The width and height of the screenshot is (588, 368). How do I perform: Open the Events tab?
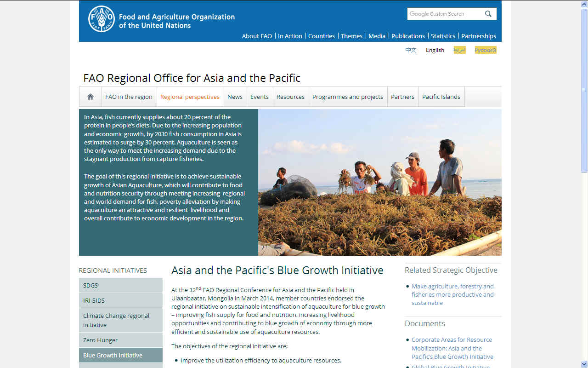(x=260, y=97)
